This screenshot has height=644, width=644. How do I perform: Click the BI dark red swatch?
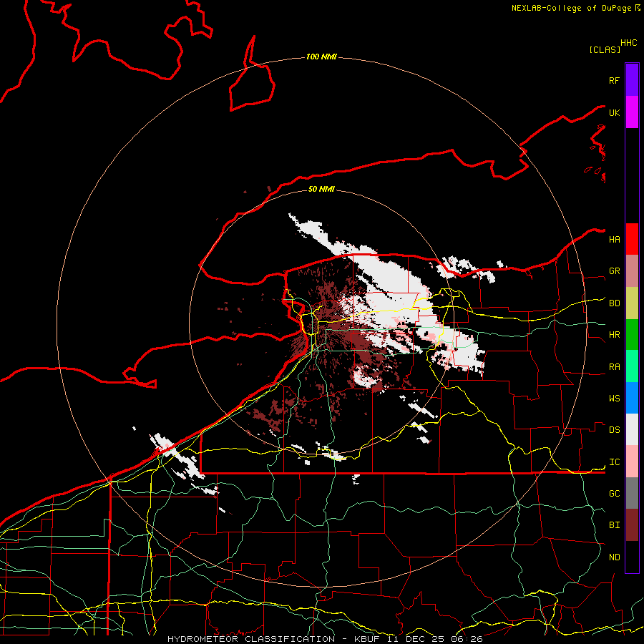pyautogui.click(x=632, y=525)
